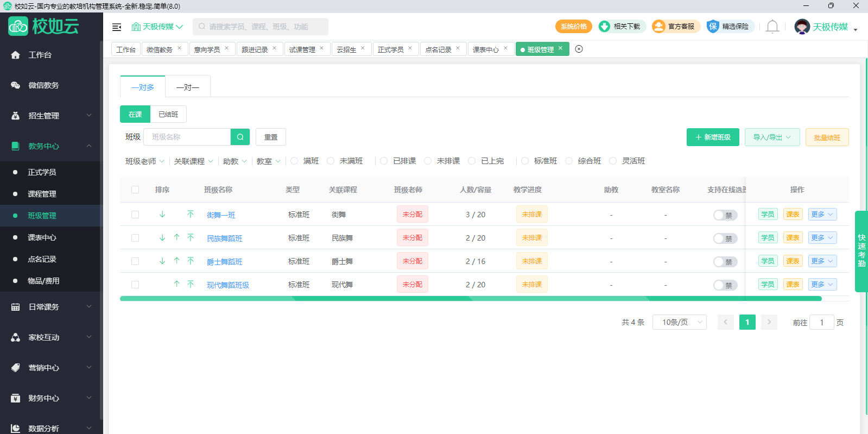Click the search magnifier button for class name
Viewport: 868px width, 434px height.
pos(240,137)
